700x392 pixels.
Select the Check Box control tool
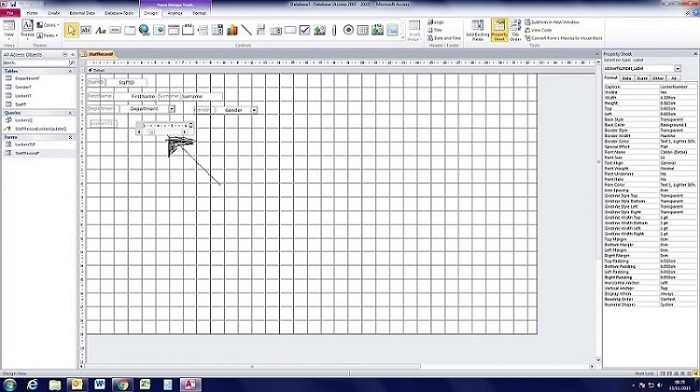(x=304, y=30)
